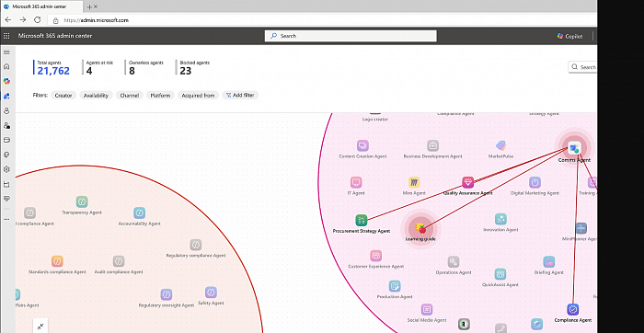Show more items via sidebar ellipsis
The height and width of the screenshot is (333, 644).
pos(6,219)
